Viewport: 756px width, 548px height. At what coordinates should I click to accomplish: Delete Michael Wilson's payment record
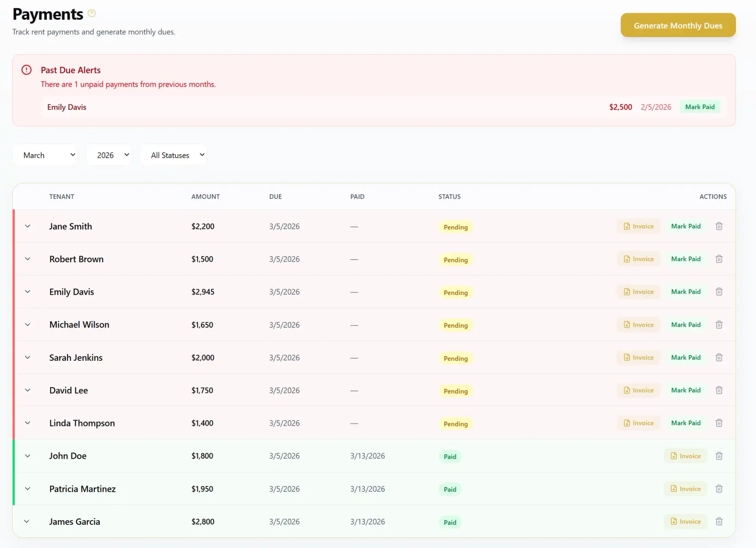[x=719, y=325]
